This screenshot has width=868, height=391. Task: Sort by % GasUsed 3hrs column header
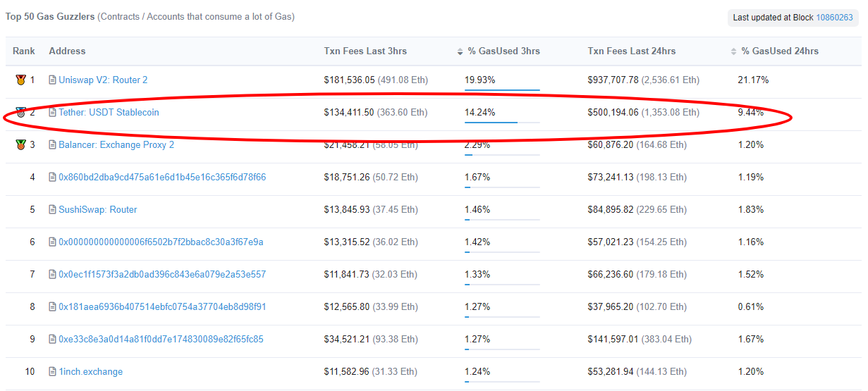coord(503,51)
